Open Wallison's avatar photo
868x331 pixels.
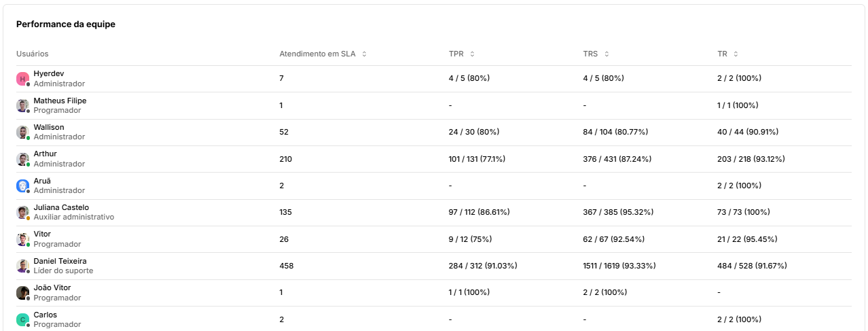coord(22,133)
